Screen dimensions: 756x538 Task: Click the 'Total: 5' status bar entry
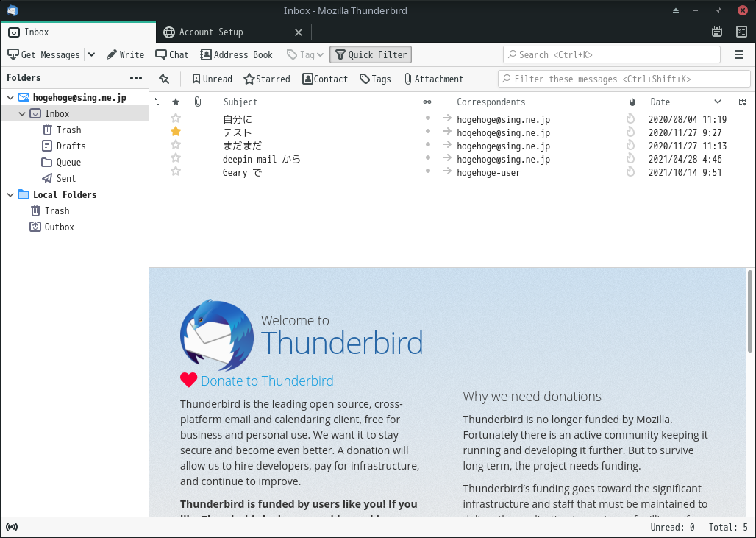(x=728, y=527)
